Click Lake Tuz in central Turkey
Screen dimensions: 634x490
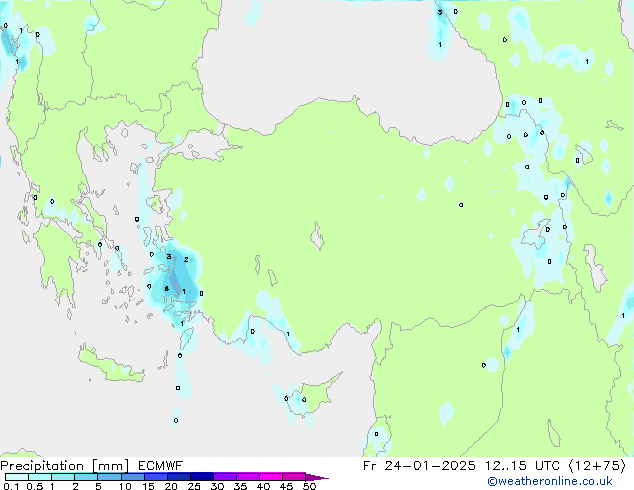[x=318, y=236]
